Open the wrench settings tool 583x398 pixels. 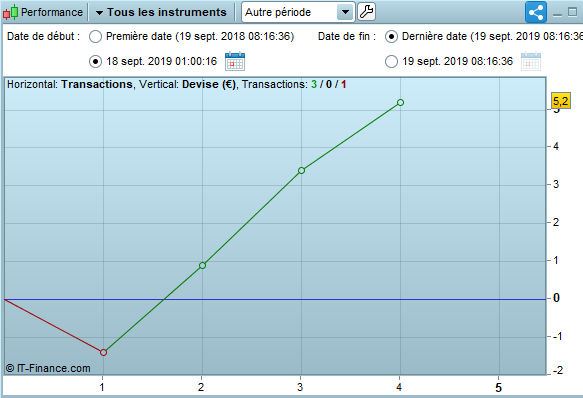pos(366,12)
